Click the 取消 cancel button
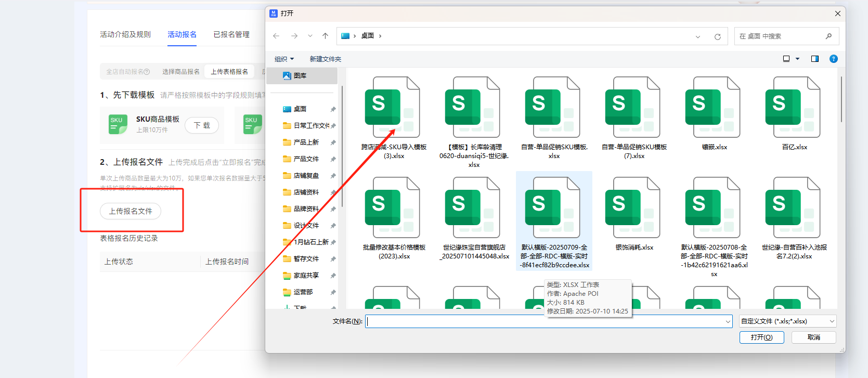Screen dimensions: 868x378 tap(813, 337)
